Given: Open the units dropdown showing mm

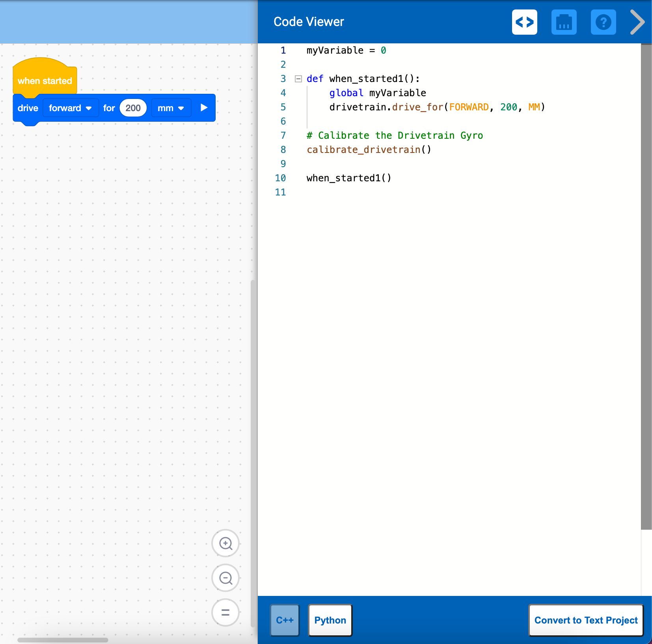Looking at the screenshot, I should 171,108.
